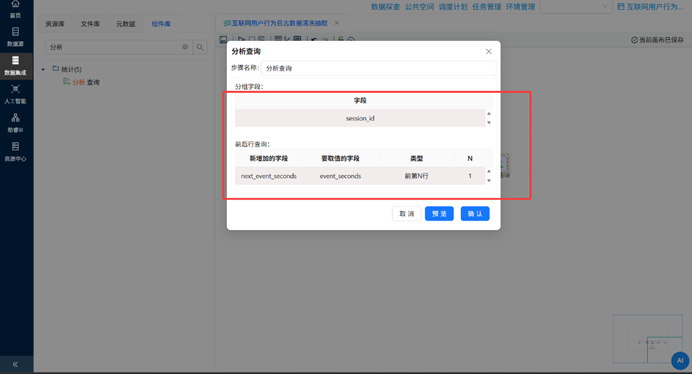This screenshot has height=374, width=692.
Task: Click the 统计(5) folder label
Action: tap(71, 69)
